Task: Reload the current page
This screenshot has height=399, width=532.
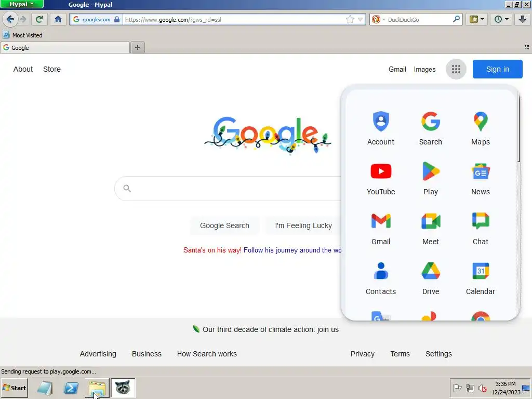Action: (39, 19)
